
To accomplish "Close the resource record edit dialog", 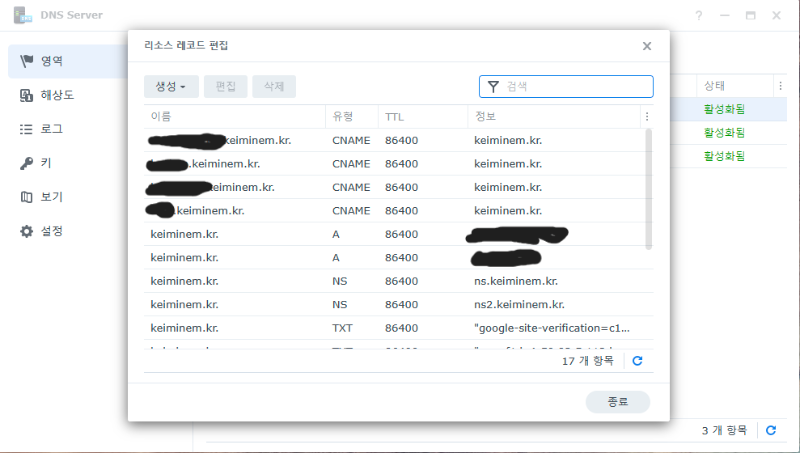I will click(647, 46).
